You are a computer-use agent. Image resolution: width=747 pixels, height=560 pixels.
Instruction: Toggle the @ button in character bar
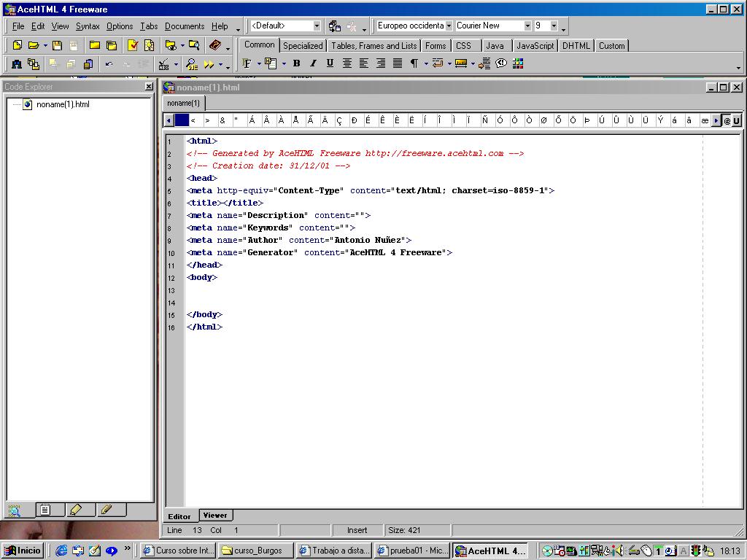point(727,120)
